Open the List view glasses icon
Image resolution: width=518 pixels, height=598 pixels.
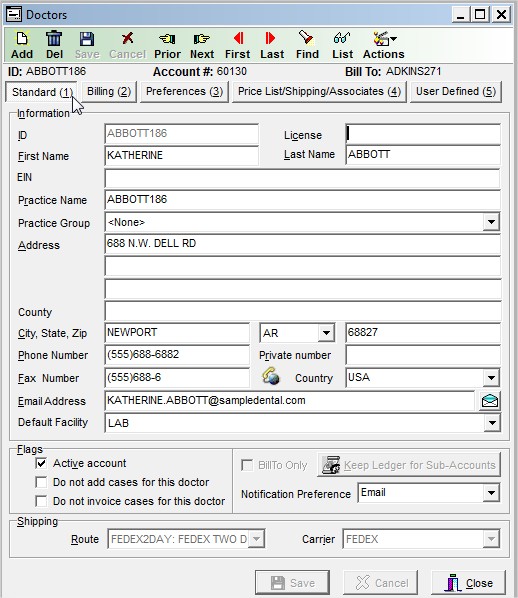(342, 45)
